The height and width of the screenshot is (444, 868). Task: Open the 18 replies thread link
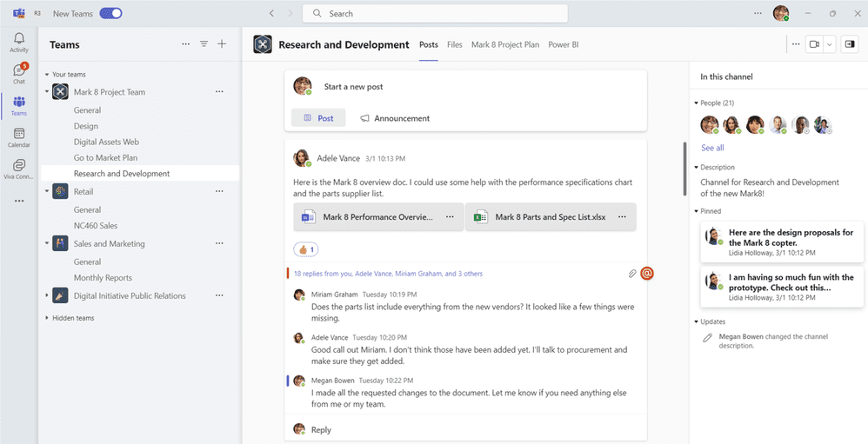[x=388, y=274]
